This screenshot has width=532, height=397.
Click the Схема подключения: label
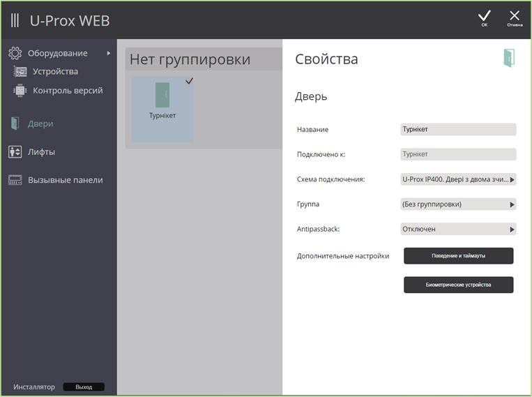[x=330, y=179]
